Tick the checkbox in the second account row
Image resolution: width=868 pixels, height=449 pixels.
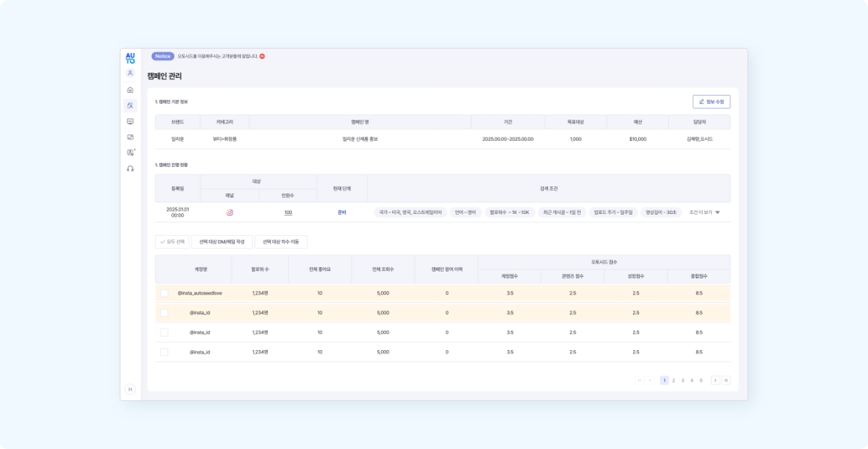(x=165, y=313)
